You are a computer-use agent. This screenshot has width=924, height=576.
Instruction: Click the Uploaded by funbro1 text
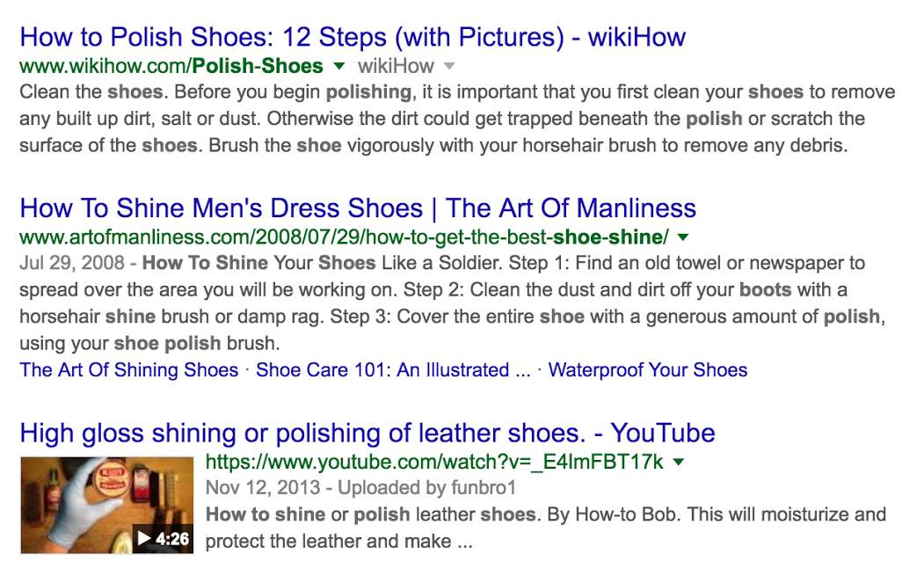pos(426,487)
